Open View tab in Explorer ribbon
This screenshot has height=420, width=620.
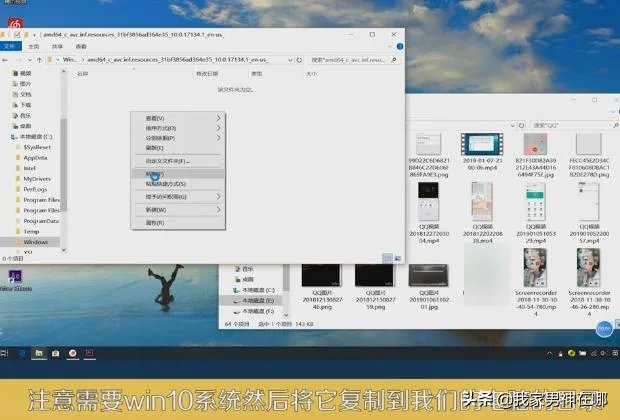click(x=81, y=47)
